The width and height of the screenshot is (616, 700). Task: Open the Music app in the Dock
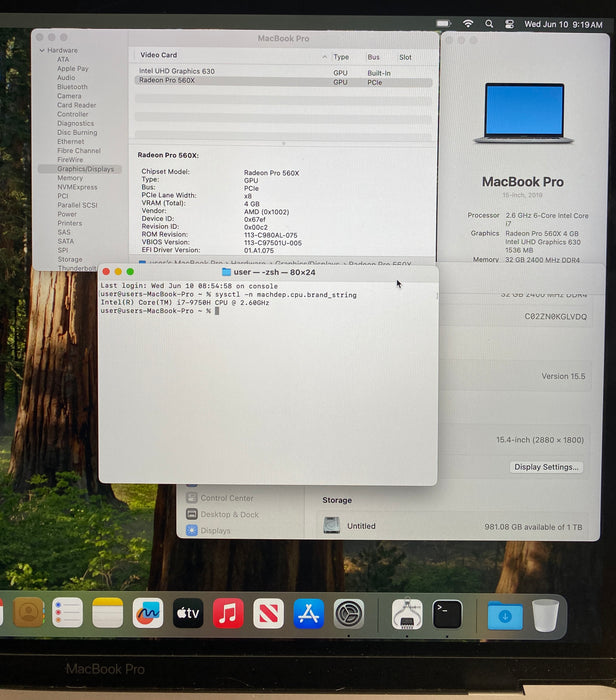pyautogui.click(x=228, y=613)
